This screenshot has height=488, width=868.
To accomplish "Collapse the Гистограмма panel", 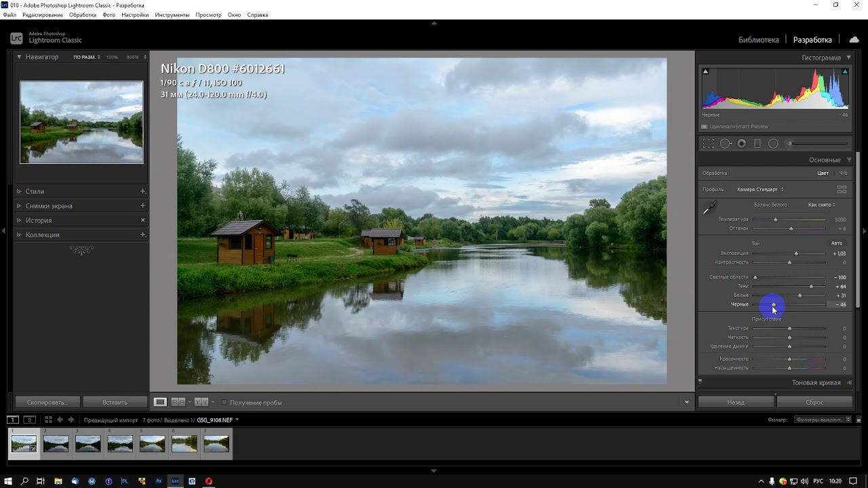I will click(x=848, y=58).
